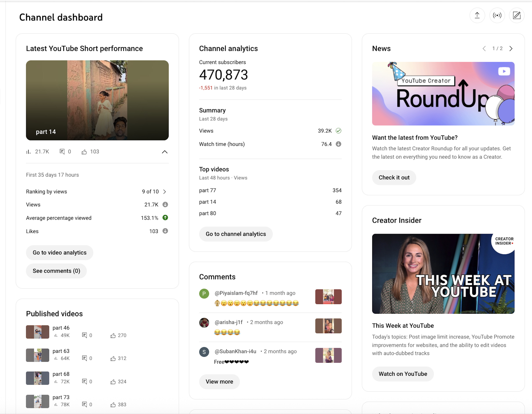Click the Go live broadcast icon

coord(497,16)
